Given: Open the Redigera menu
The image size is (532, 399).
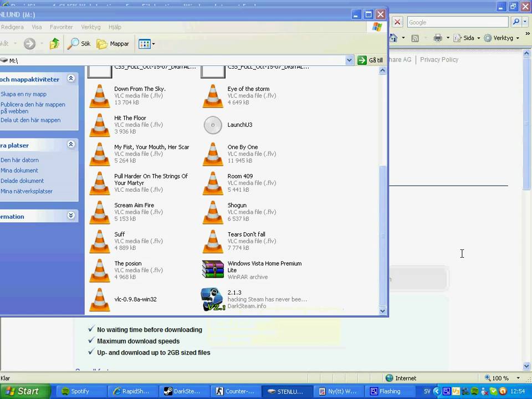Looking at the screenshot, I should (x=12, y=27).
